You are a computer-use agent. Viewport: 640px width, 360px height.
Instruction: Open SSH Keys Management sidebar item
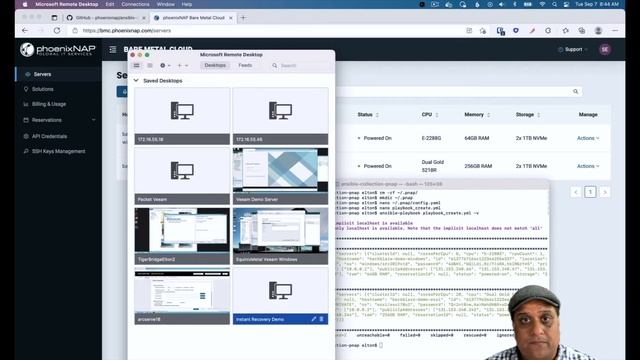(58, 151)
